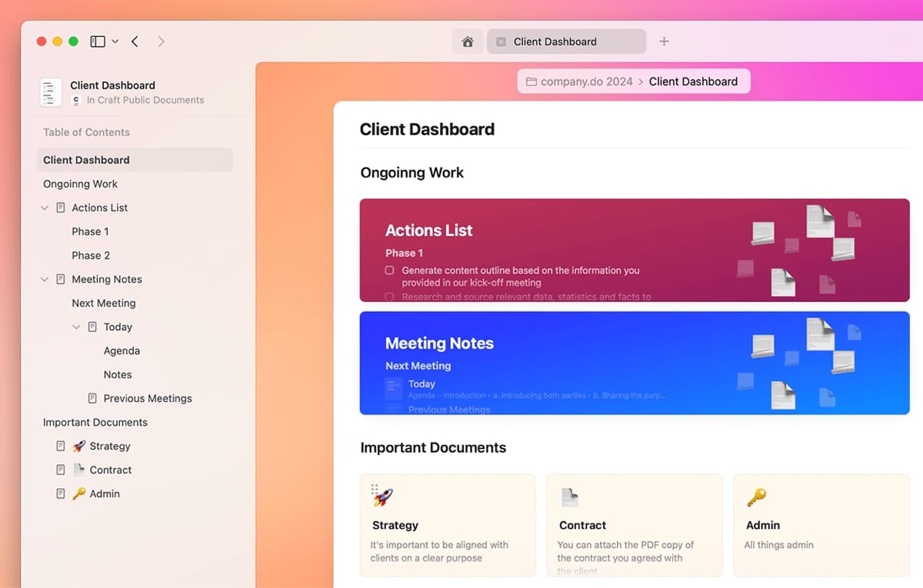Click the Contract card document icon
Viewport: 923px width, 588px height.
(x=569, y=498)
